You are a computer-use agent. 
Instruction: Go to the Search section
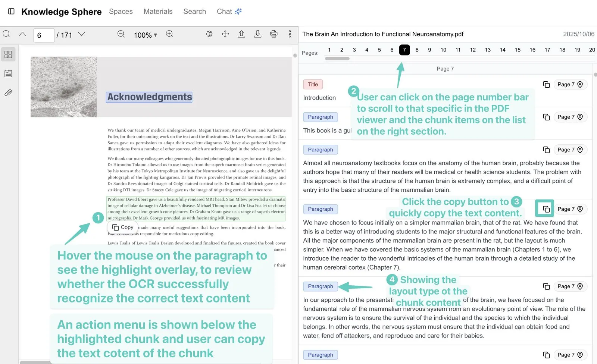pos(194,12)
